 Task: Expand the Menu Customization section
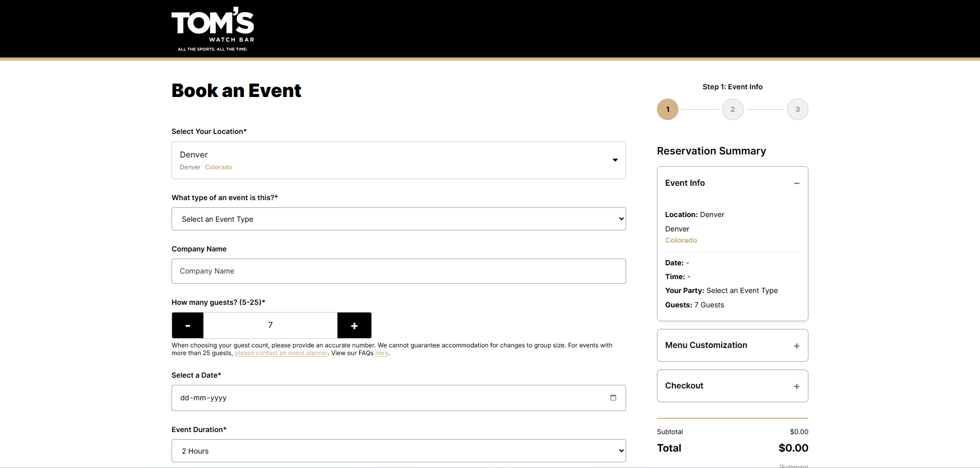[796, 346]
